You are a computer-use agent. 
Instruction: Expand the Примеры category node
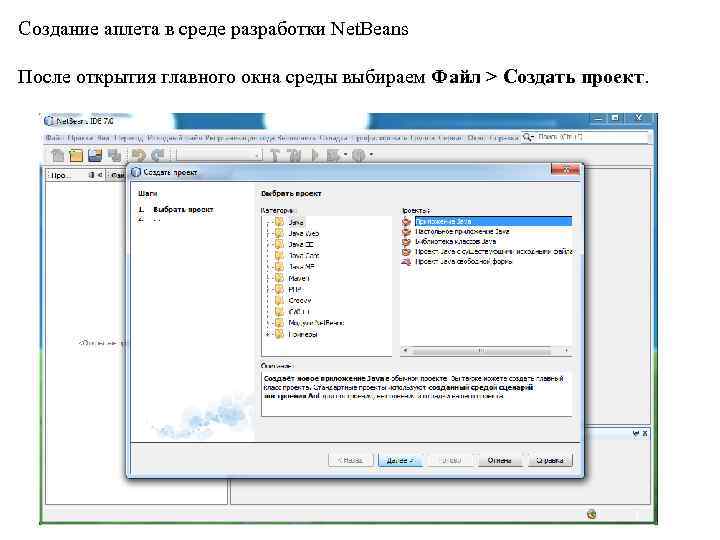268,335
